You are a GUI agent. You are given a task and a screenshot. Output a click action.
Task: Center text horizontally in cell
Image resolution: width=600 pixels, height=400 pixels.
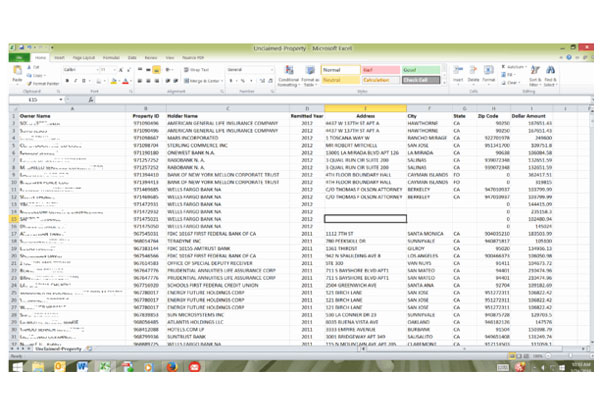pos(148,81)
